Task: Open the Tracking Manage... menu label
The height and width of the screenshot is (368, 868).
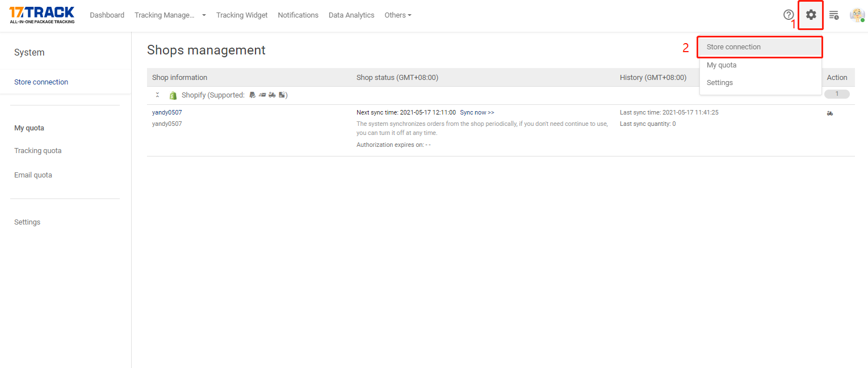Action: click(164, 15)
